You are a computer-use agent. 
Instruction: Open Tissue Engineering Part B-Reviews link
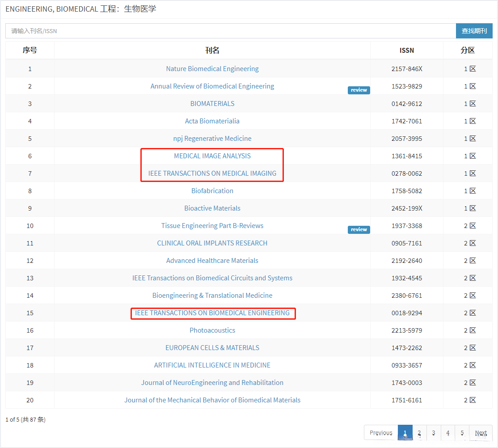click(212, 226)
